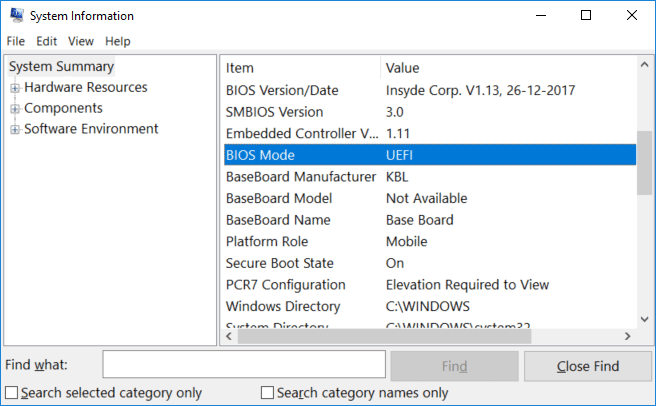Click the vertical scrollbar down arrow
Screen dimensions: 656x406
(645, 318)
